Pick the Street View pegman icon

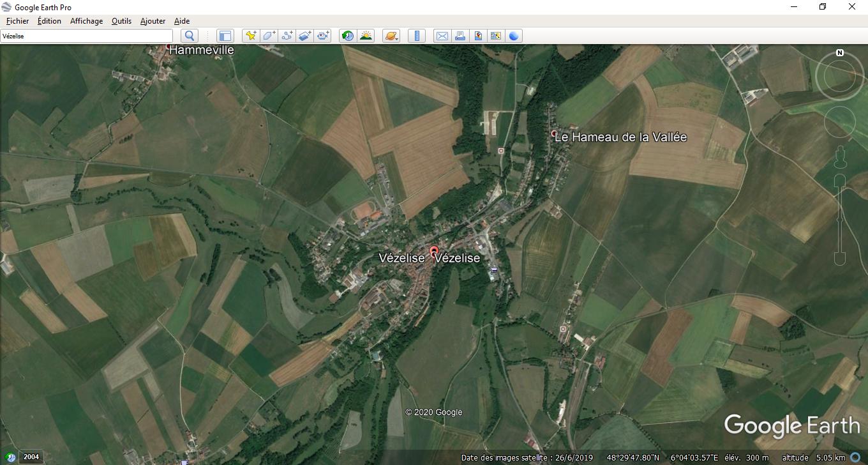[x=840, y=157]
